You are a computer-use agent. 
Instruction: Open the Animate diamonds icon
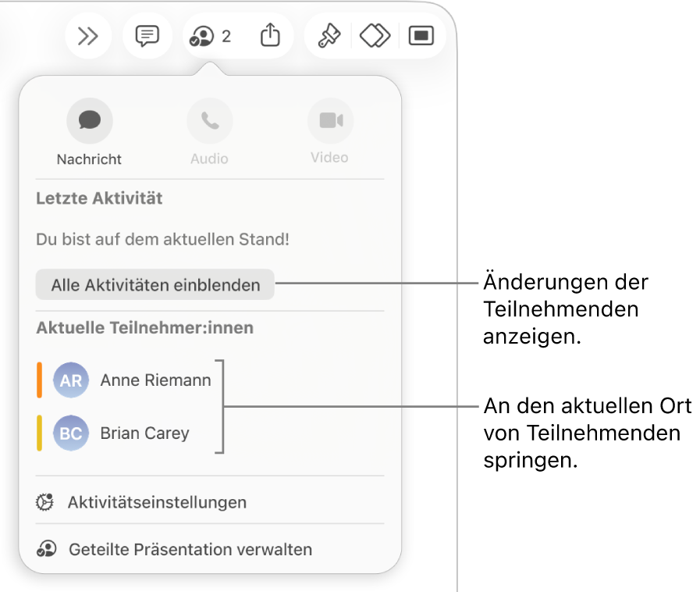click(x=375, y=36)
